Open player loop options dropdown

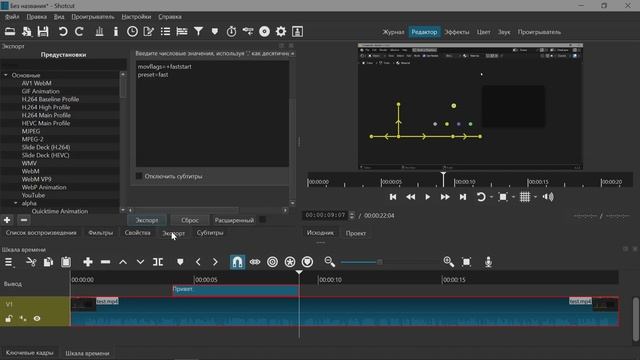coord(491,197)
